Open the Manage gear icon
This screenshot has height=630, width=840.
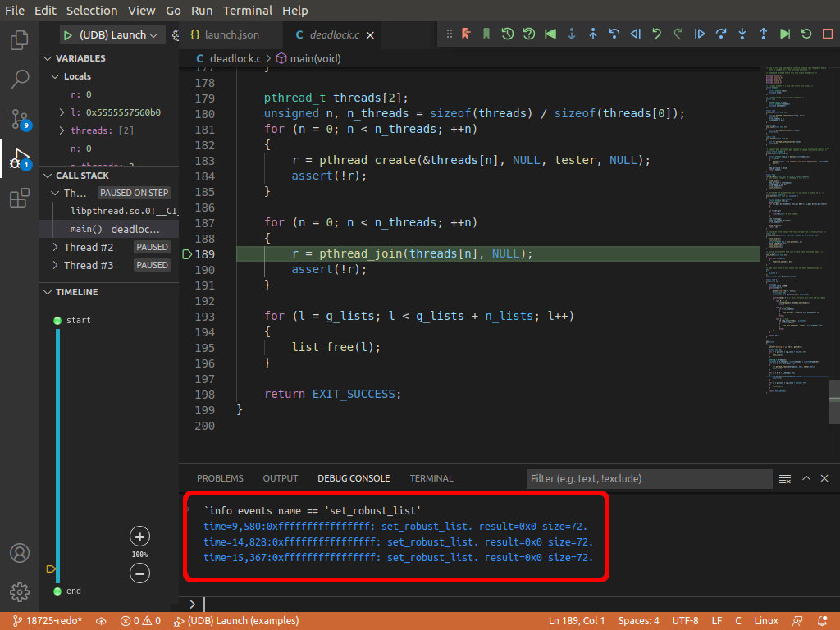pos(20,592)
